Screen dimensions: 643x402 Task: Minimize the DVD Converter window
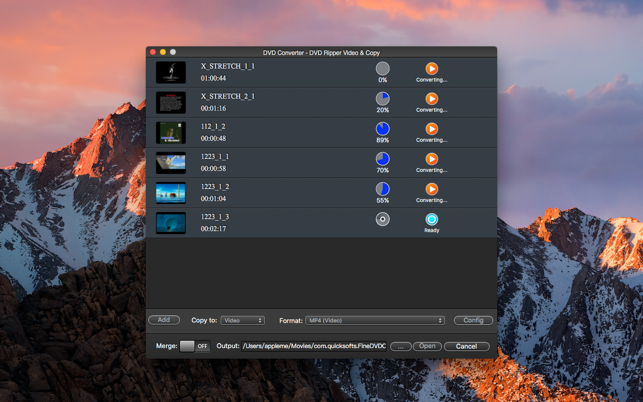point(163,52)
